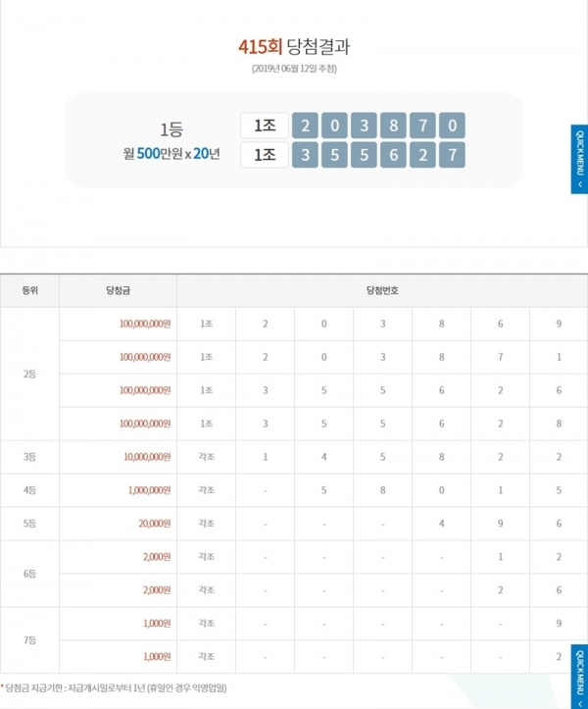Click the 2등 rank cell
Image resolution: width=588 pixels, height=709 pixels.
[x=29, y=374]
